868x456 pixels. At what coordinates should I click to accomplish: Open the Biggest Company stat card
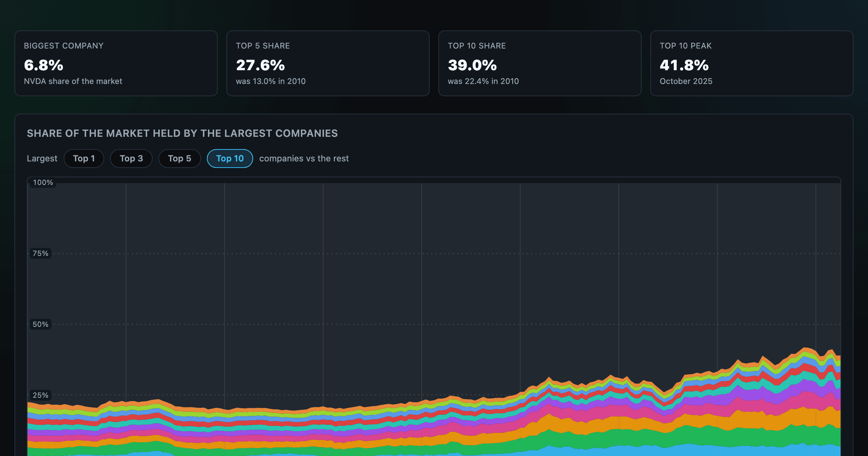(x=116, y=63)
